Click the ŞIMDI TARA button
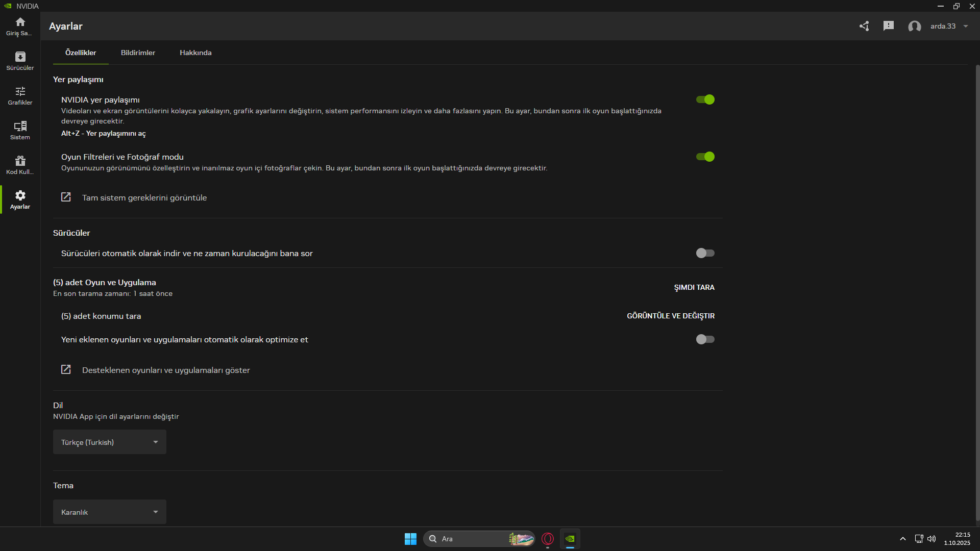This screenshot has height=551, width=980. pyautogui.click(x=694, y=287)
